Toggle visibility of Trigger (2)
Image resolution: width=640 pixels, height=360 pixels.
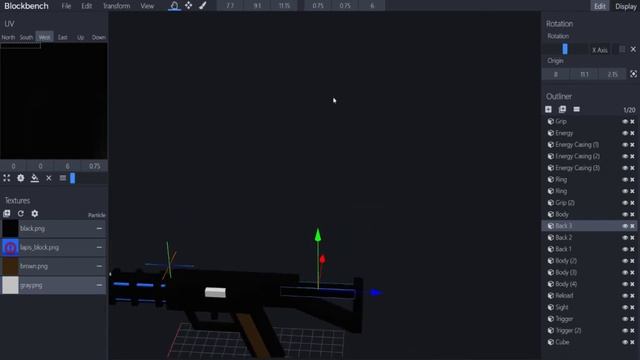click(625, 331)
